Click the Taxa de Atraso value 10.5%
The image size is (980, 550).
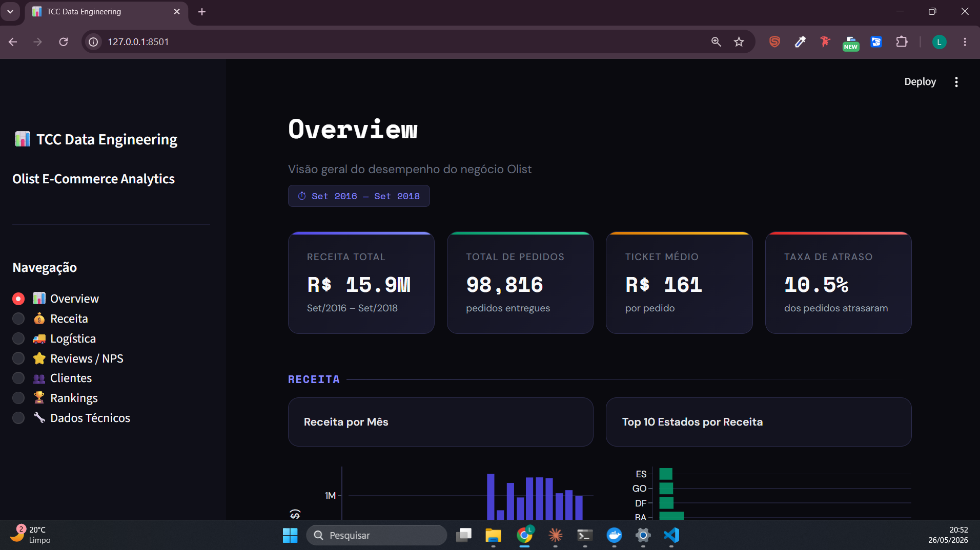click(816, 285)
